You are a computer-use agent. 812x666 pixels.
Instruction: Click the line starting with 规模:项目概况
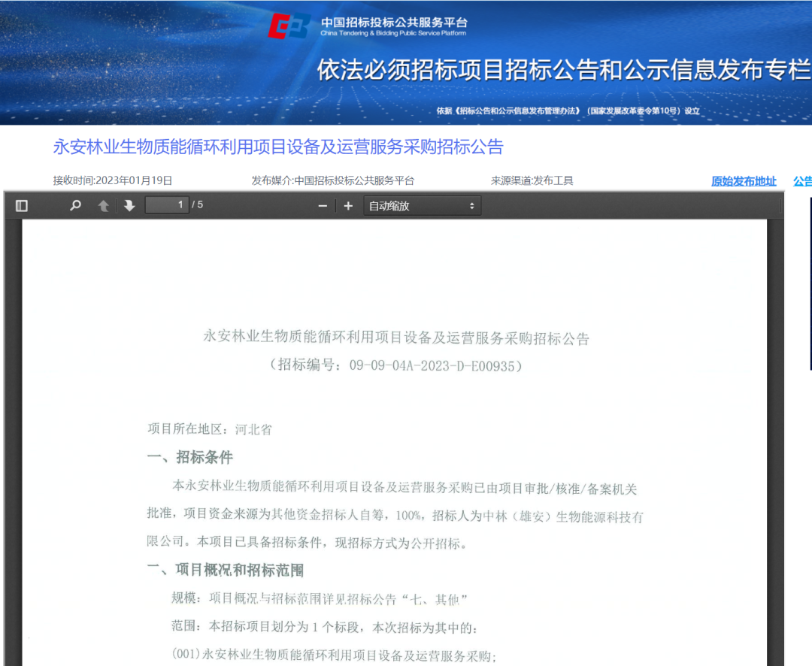pyautogui.click(x=320, y=599)
